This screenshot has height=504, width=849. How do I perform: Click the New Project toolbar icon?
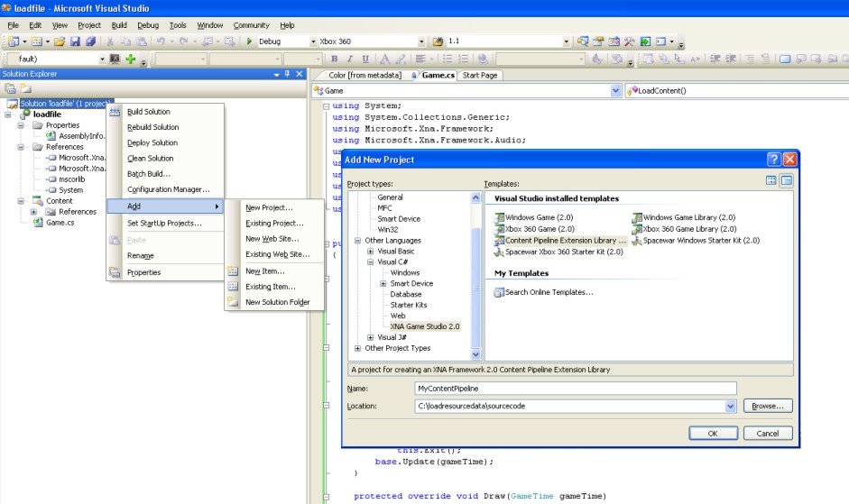pyautogui.click(x=14, y=41)
